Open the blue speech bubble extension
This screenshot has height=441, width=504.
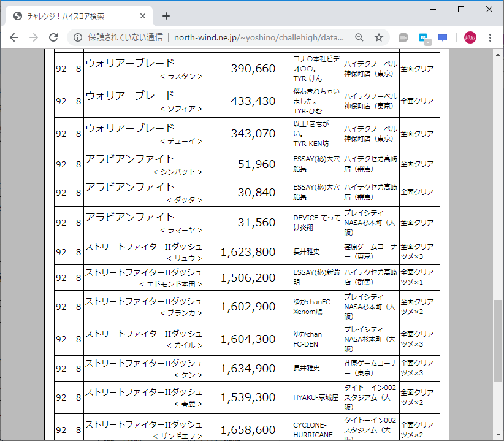[x=443, y=37]
